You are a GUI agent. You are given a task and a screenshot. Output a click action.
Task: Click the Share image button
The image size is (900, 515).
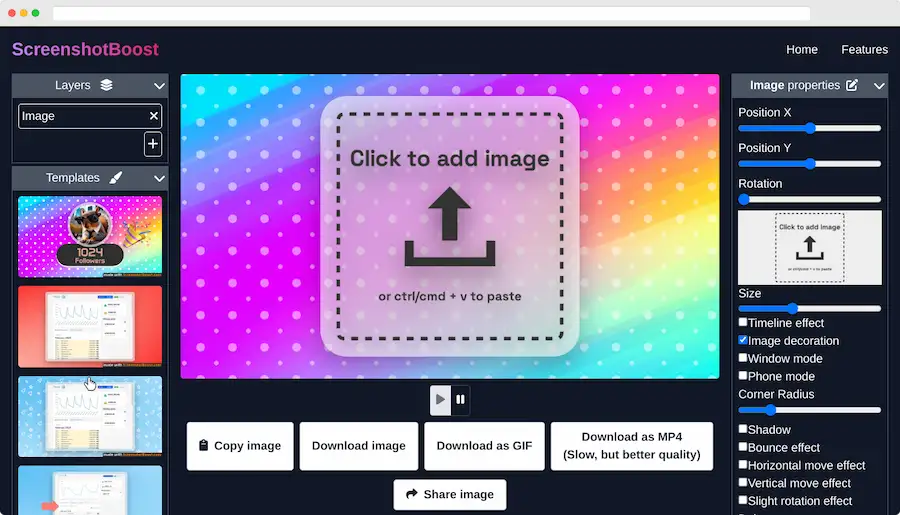[x=450, y=494]
